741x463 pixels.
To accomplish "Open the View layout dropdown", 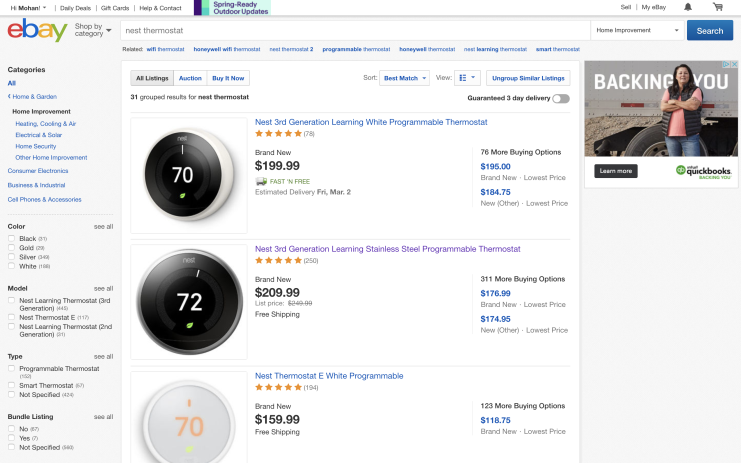I will point(467,78).
